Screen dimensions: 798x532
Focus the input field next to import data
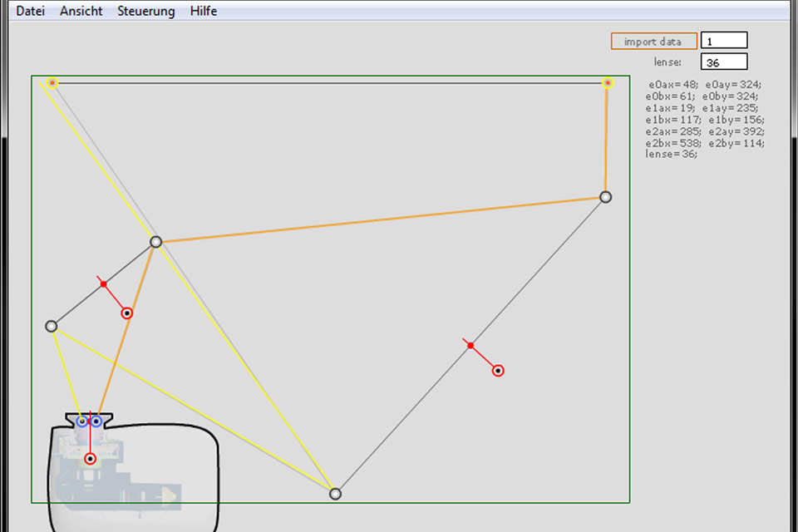click(x=723, y=41)
